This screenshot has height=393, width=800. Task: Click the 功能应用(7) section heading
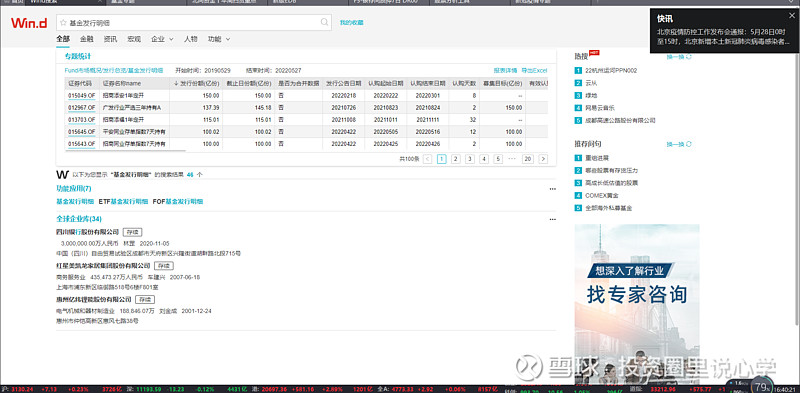point(74,188)
